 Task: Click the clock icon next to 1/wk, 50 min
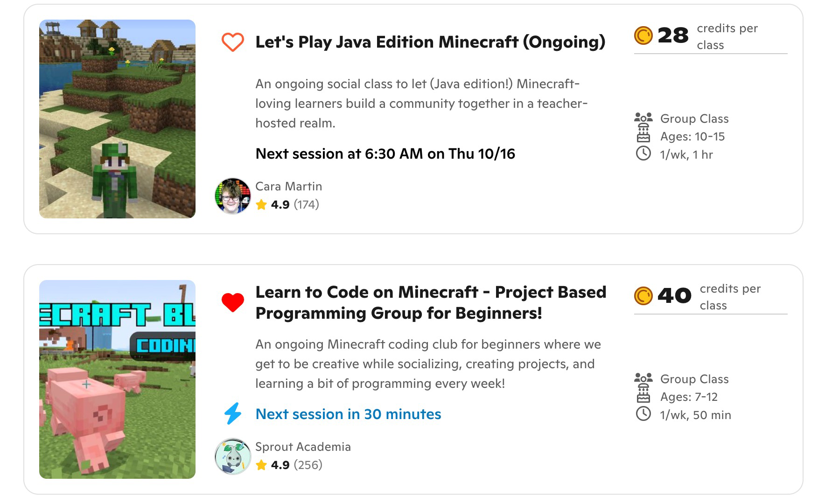tap(643, 414)
